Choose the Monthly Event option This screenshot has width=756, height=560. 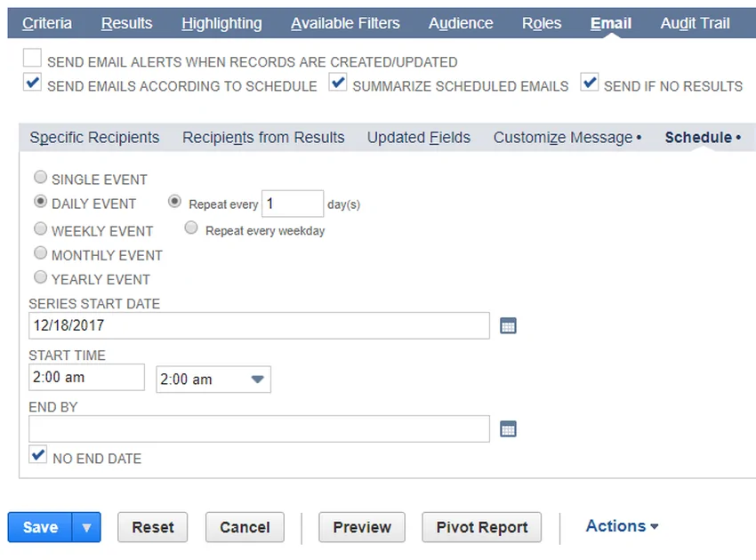(41, 253)
